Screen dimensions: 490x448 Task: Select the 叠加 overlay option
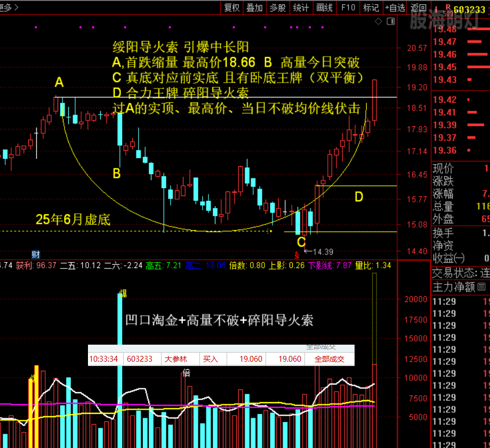click(x=255, y=7)
